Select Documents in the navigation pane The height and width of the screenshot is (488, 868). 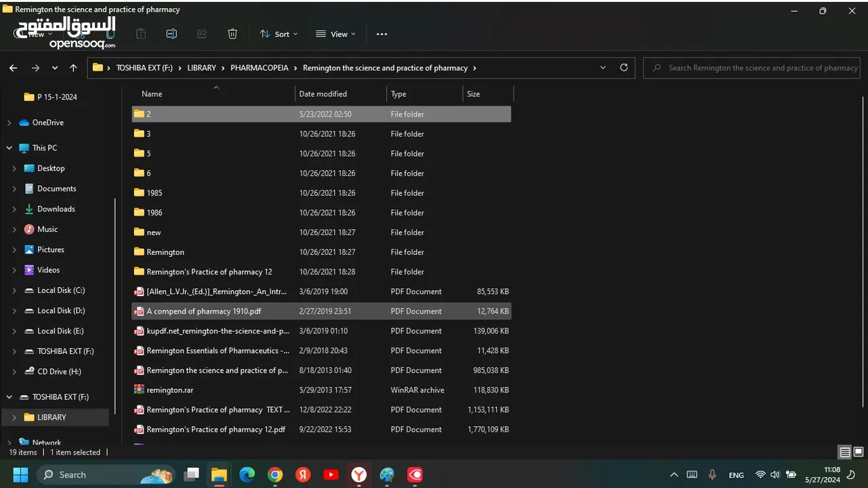[56, 188]
